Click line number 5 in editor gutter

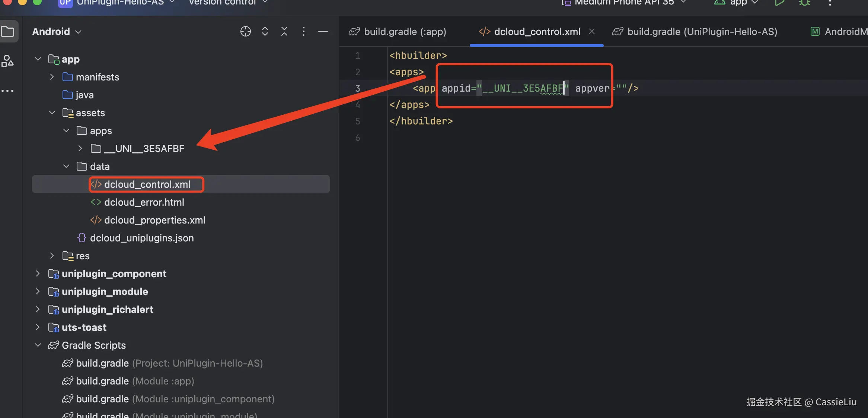click(357, 121)
